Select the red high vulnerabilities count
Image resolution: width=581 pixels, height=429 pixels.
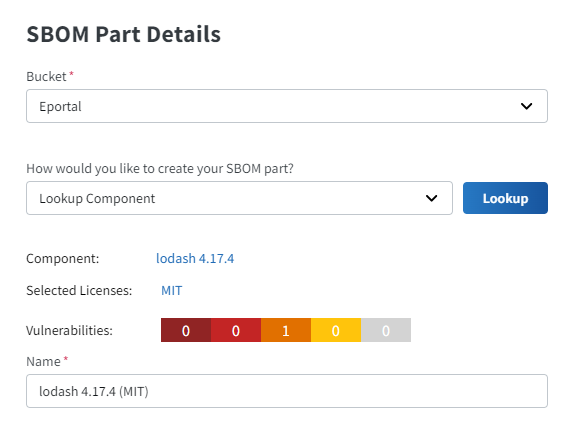tap(236, 330)
